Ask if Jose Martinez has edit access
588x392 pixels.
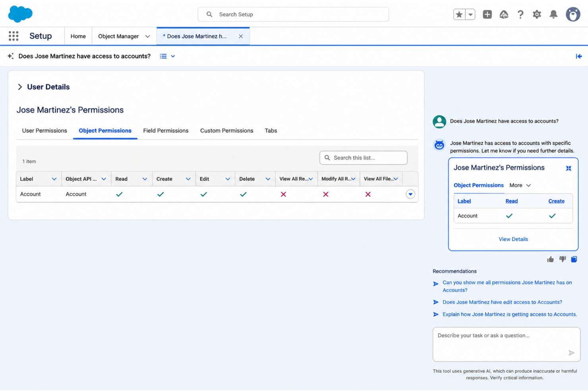click(502, 302)
